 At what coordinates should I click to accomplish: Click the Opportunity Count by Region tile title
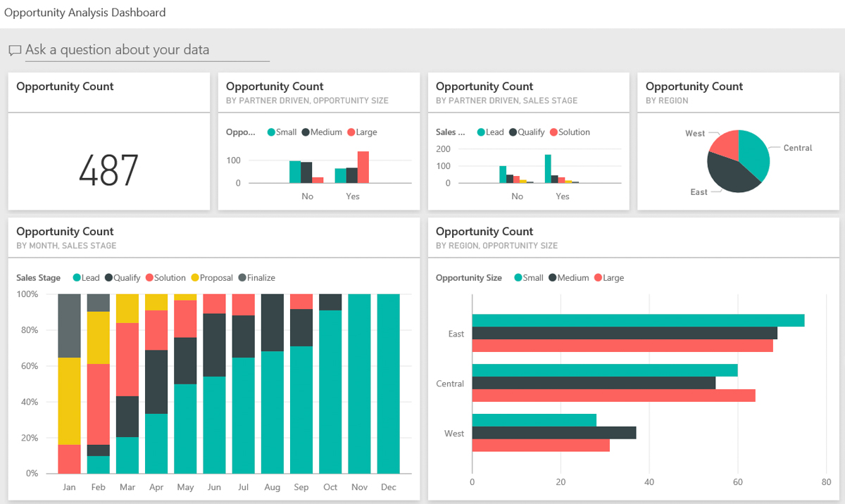(694, 87)
